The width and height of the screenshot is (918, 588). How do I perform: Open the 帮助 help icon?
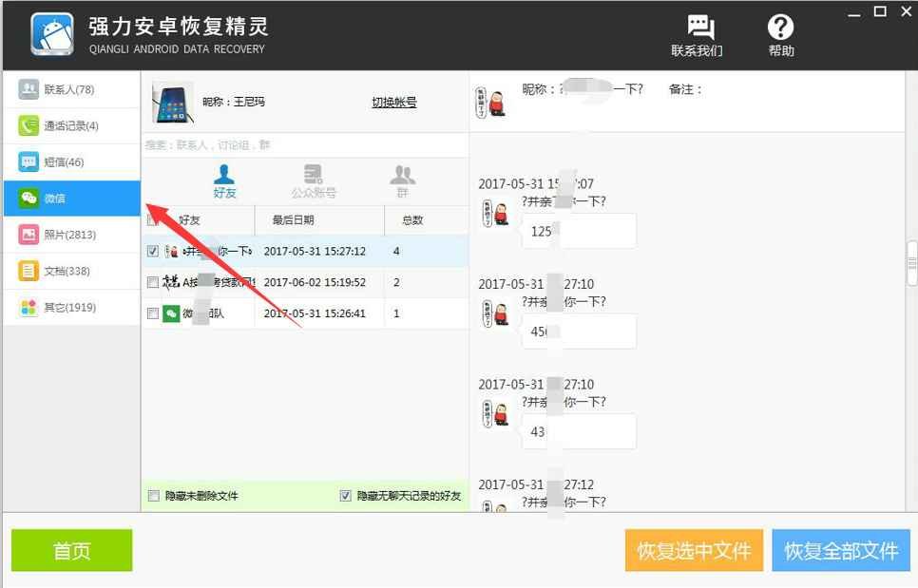tap(780, 34)
